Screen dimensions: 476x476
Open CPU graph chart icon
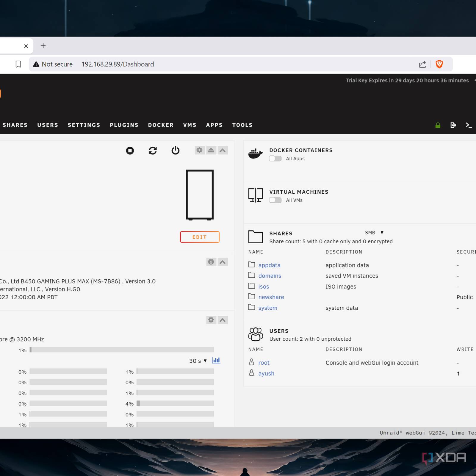tap(216, 360)
